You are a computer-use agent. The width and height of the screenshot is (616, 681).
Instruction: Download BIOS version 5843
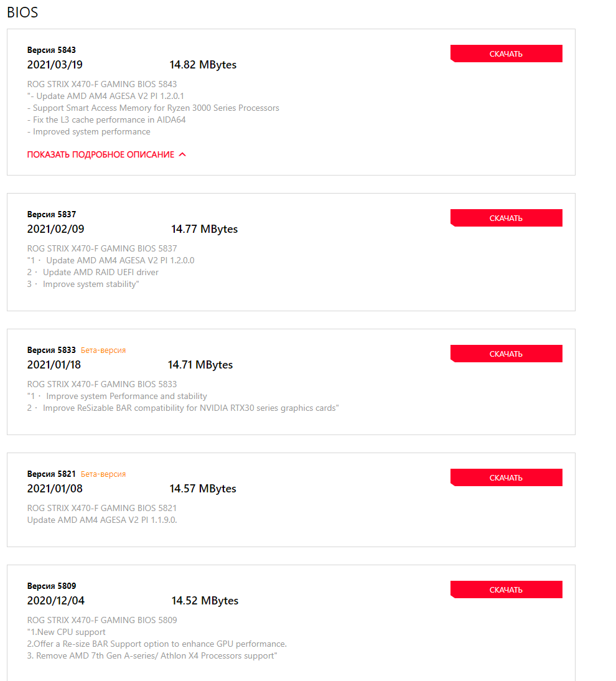[x=506, y=54]
